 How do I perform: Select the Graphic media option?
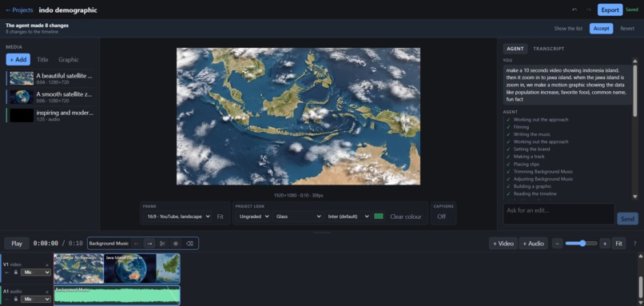pyautogui.click(x=69, y=60)
